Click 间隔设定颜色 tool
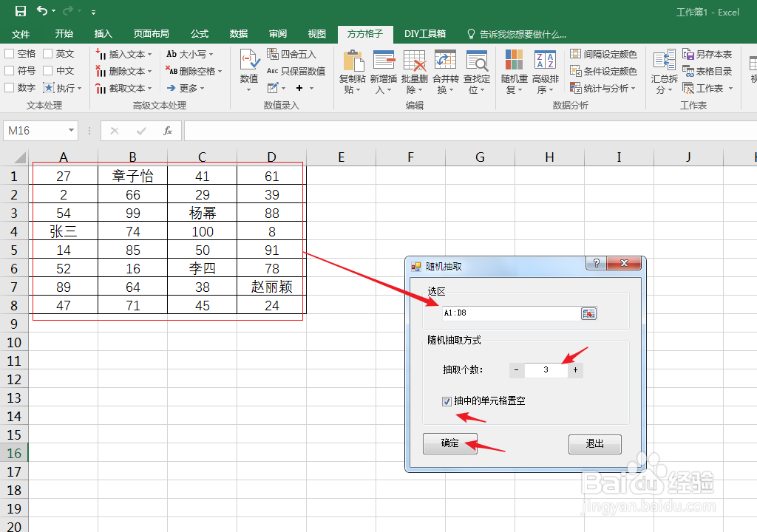757x532 pixels. (603, 54)
